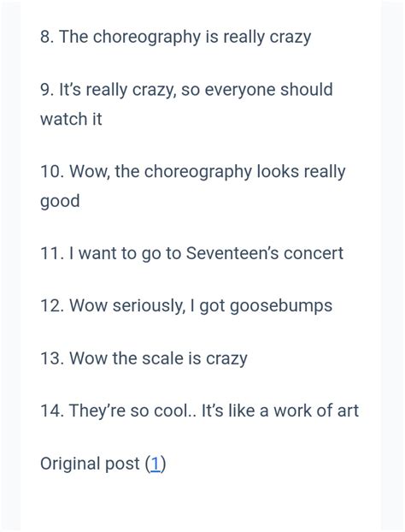Click comment 11 about Seventeen's concert
Image resolution: width=405 pixels, height=532 pixels.
[192, 253]
